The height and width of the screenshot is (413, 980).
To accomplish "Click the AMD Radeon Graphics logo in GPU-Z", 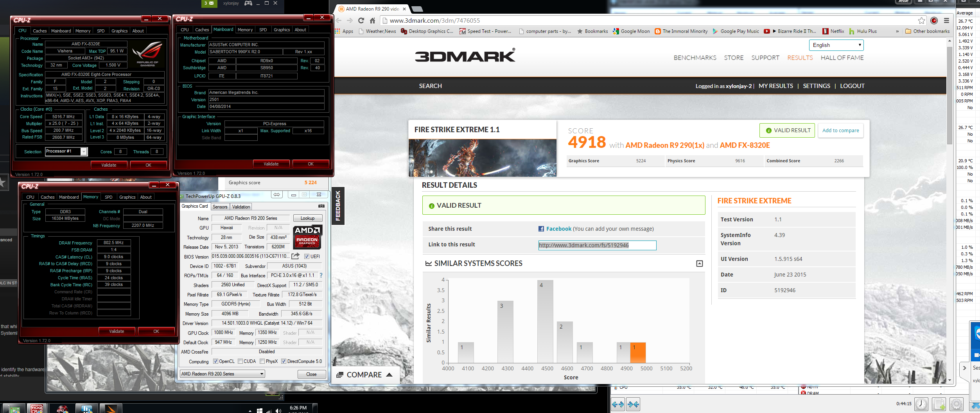I will [307, 237].
